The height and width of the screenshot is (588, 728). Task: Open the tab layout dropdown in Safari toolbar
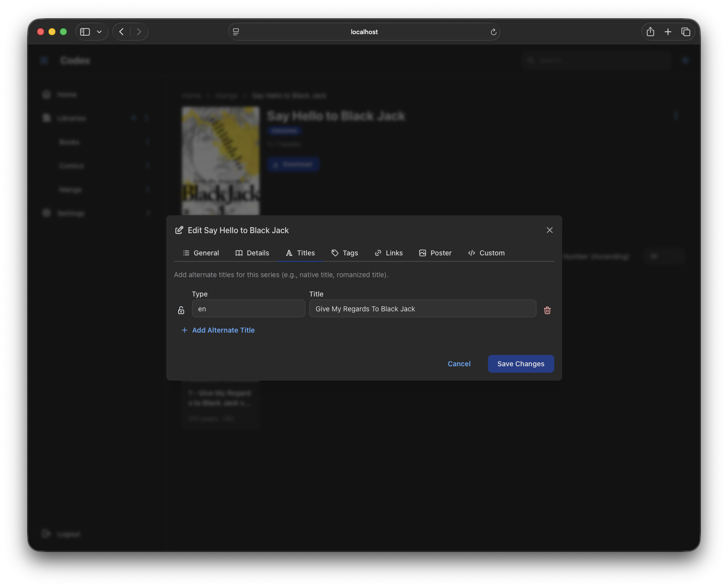98,31
